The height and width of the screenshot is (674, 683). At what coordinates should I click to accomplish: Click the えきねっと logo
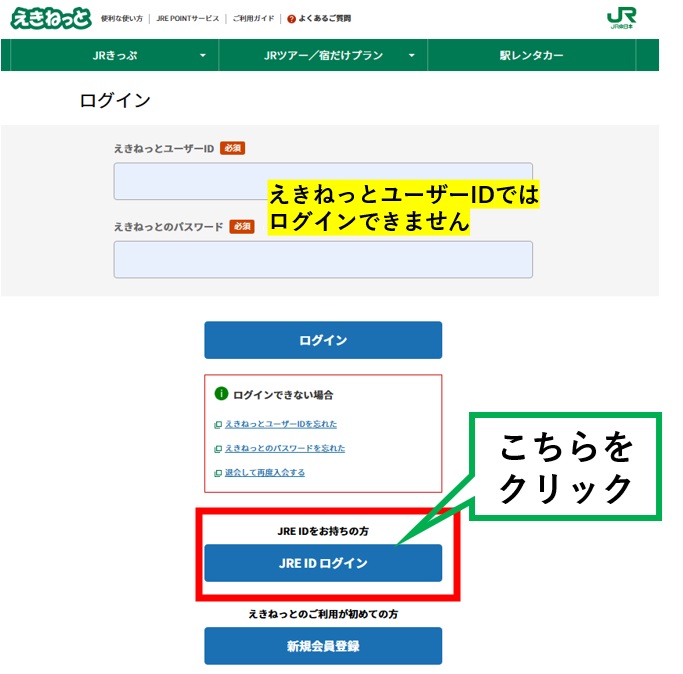tap(50, 18)
